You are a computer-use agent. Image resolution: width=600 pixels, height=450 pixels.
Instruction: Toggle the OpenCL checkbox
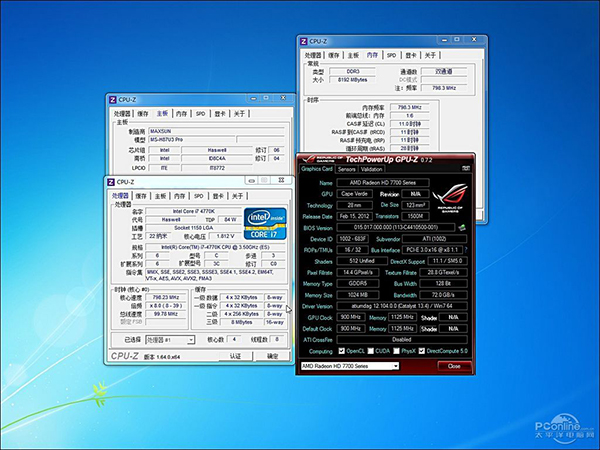tap(341, 351)
